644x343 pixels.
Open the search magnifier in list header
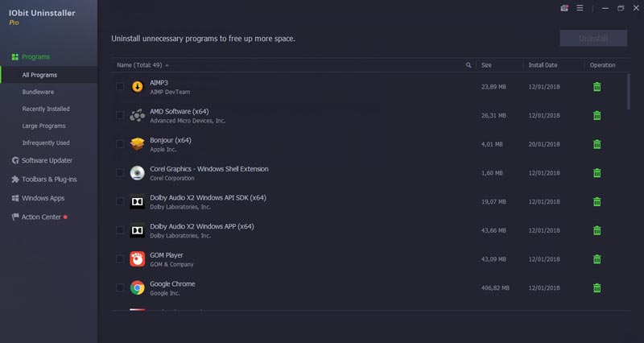[x=469, y=65]
